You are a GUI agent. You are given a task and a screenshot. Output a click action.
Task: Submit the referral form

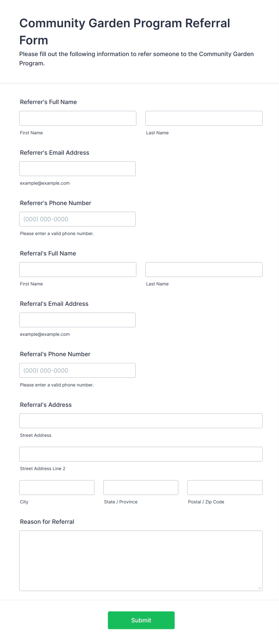pyautogui.click(x=141, y=620)
